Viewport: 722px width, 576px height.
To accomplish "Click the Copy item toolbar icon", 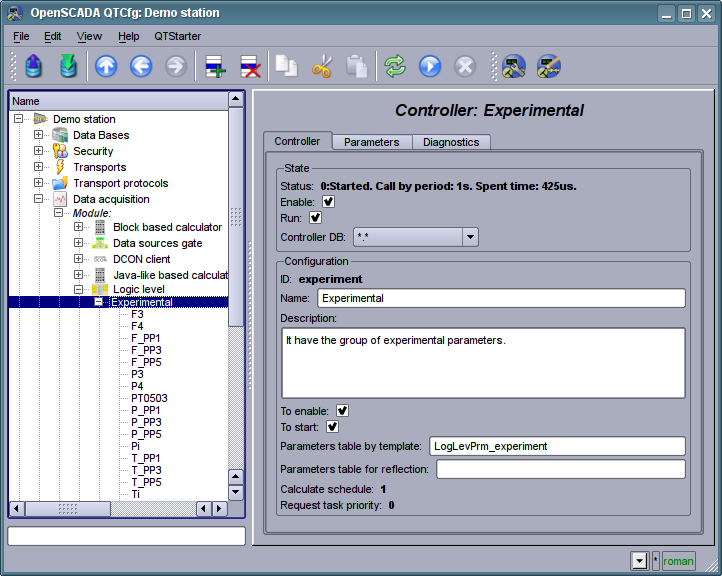I will point(286,66).
